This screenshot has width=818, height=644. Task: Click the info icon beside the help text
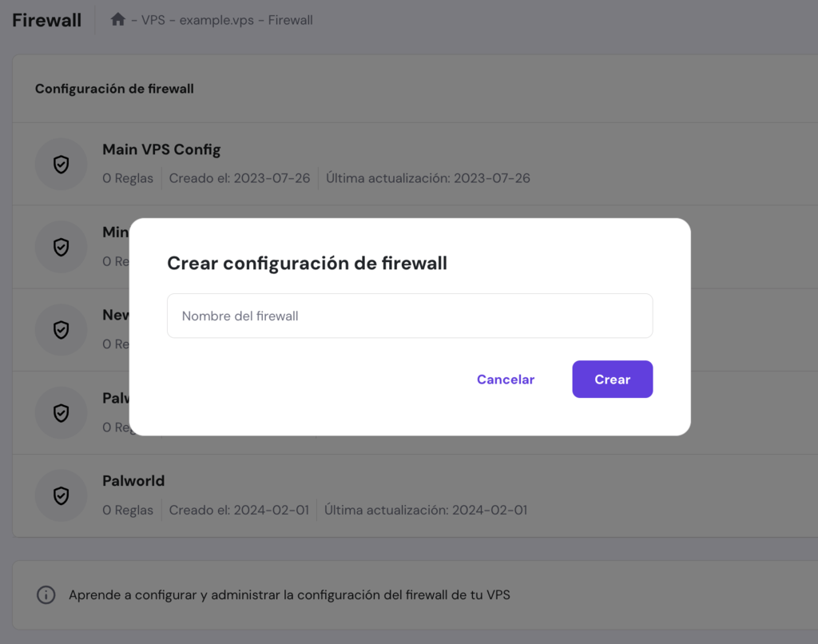click(x=46, y=594)
